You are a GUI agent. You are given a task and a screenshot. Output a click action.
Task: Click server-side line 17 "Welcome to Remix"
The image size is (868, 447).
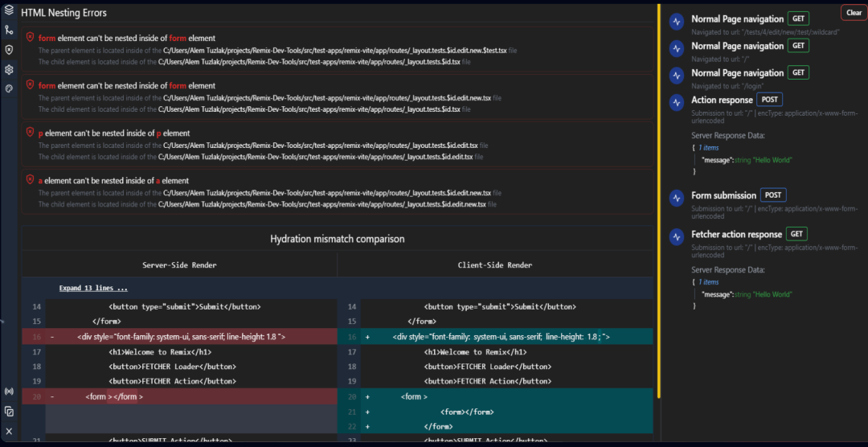(160, 351)
